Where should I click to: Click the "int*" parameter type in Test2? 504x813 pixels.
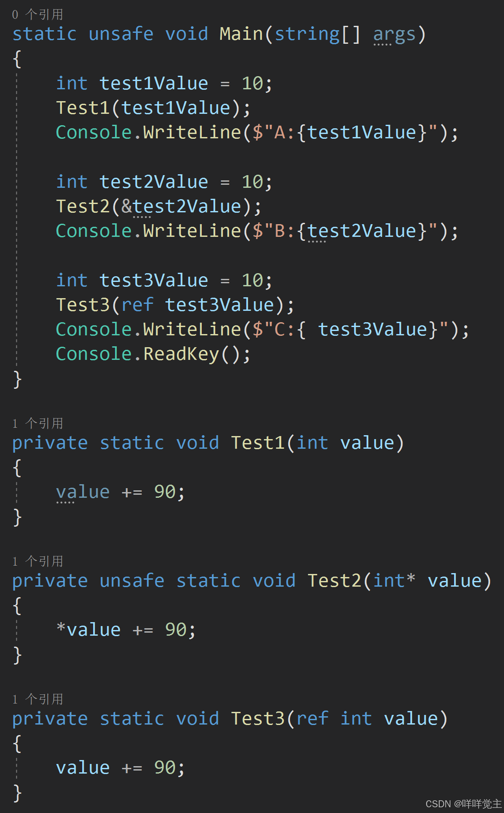point(394,581)
